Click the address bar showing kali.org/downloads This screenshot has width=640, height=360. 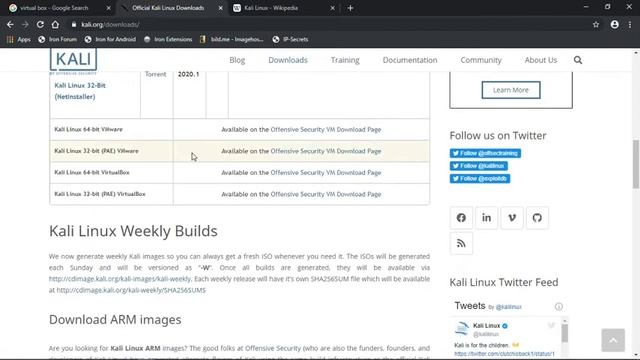(327, 24)
